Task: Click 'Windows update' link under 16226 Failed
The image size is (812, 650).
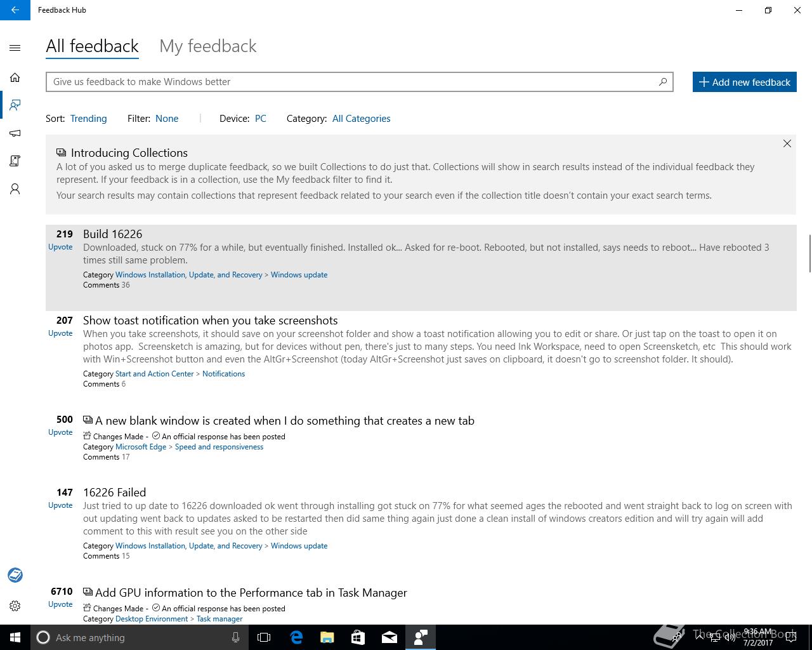Action: (x=299, y=546)
